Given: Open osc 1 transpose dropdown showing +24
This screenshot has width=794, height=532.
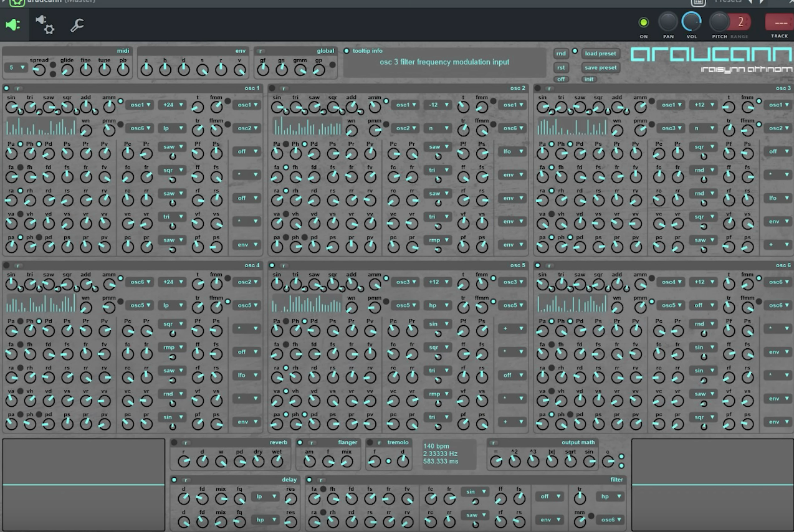Looking at the screenshot, I should tap(172, 105).
